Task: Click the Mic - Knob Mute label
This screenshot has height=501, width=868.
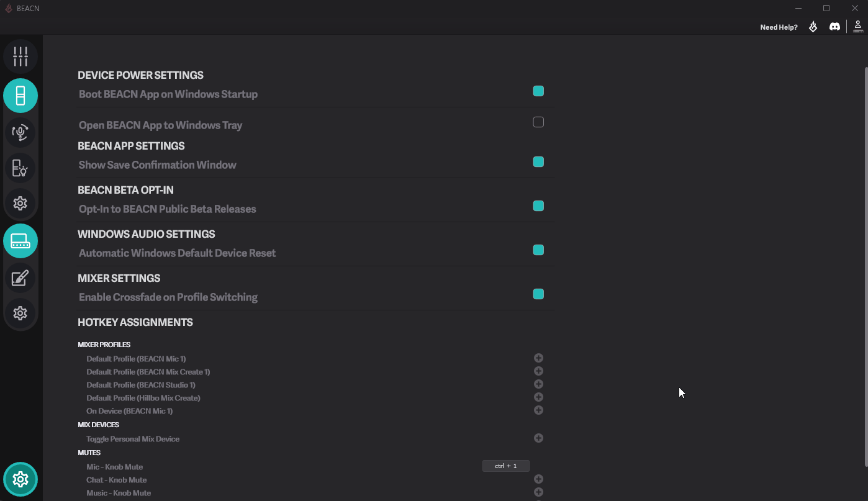Action: point(114,467)
